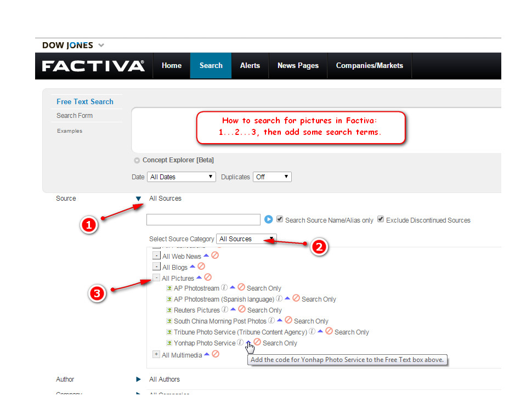Screen dimensions: 532x408
Task: Open the Examples link
Action: (x=70, y=131)
